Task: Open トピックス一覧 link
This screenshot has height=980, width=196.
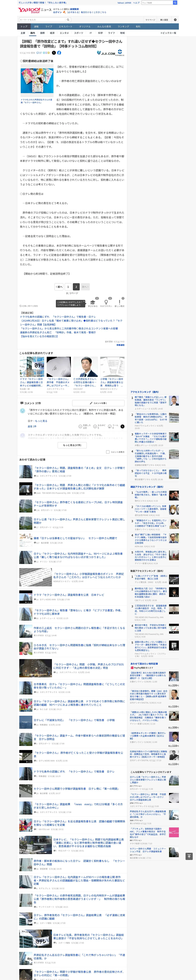Action: pyautogui.click(x=168, y=33)
